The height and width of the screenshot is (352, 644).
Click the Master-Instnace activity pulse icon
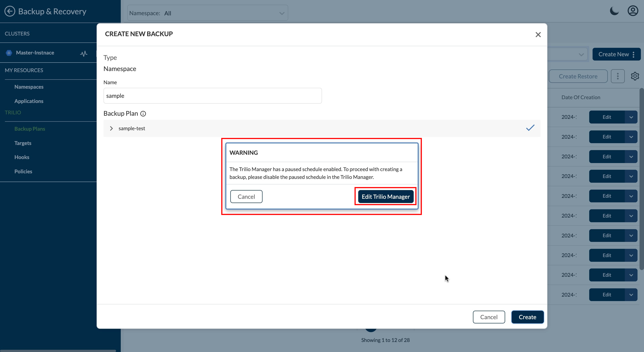click(84, 53)
